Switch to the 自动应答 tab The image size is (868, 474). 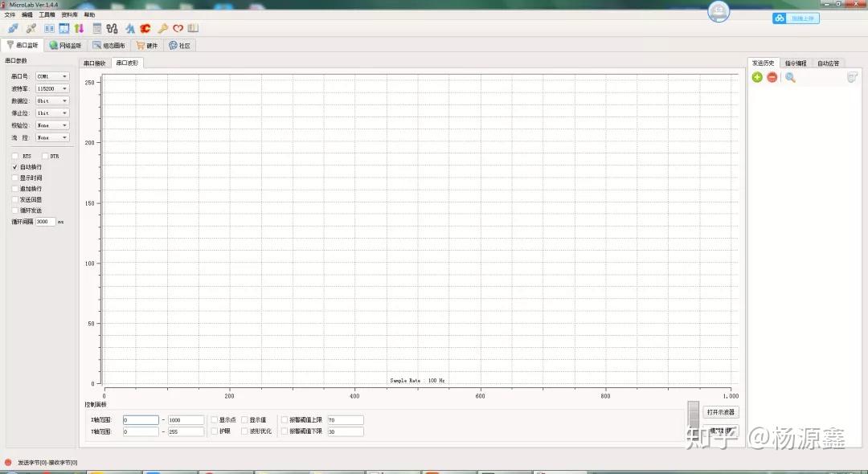pyautogui.click(x=828, y=63)
